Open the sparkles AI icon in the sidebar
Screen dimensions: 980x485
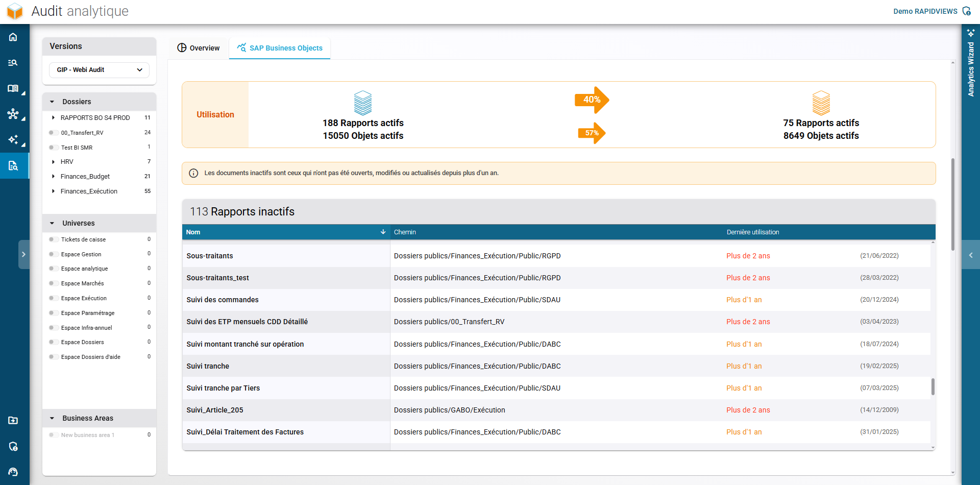13,140
